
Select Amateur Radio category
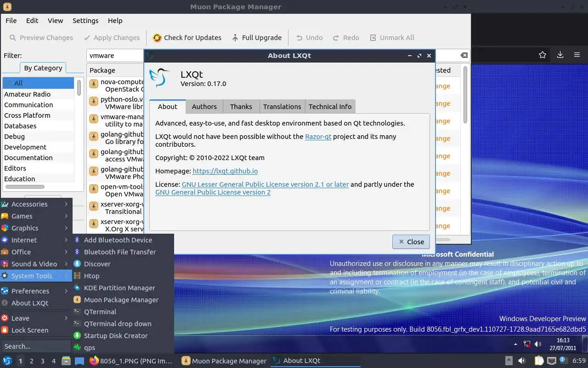39,94
